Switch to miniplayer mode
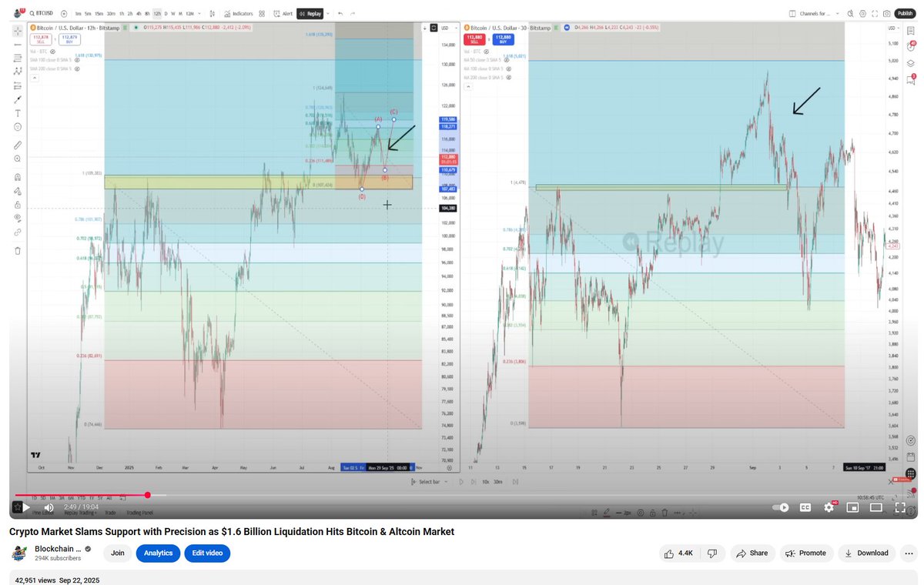This screenshot has height=585, width=924. (852, 507)
